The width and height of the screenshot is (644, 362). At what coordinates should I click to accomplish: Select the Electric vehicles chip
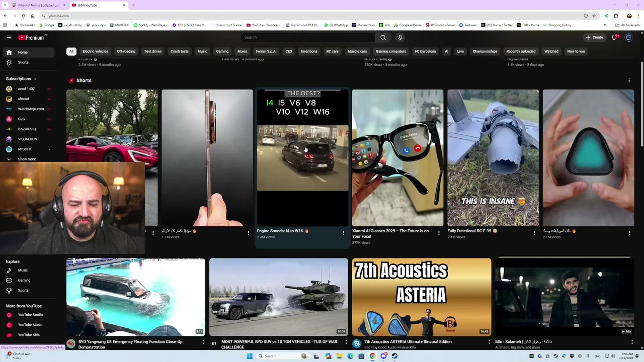click(x=95, y=51)
